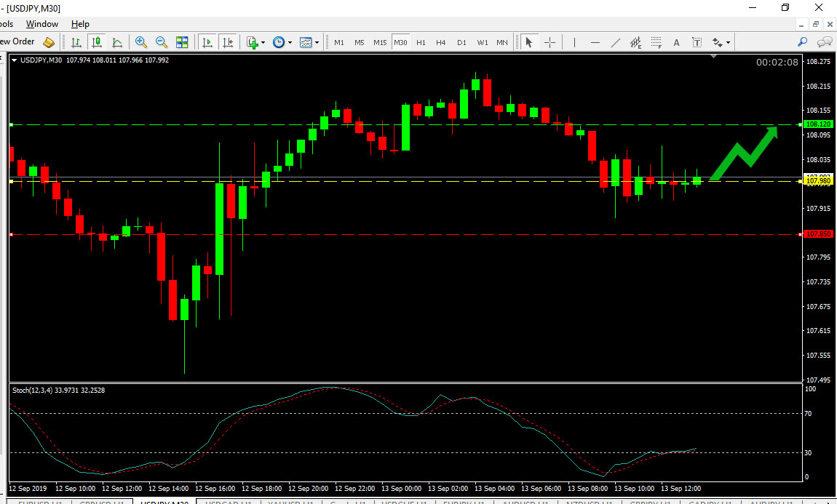Select the M30 timeframe
The height and width of the screenshot is (504, 837).
(x=400, y=42)
